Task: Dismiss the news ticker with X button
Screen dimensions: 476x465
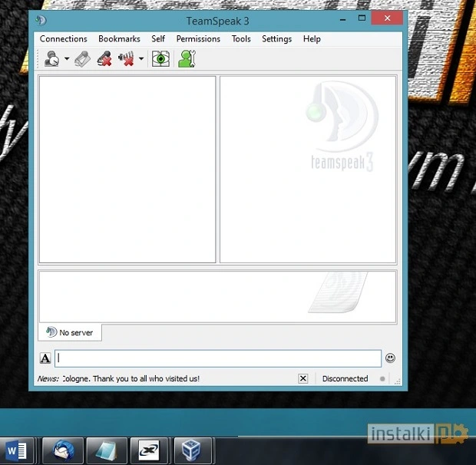Action: click(303, 378)
